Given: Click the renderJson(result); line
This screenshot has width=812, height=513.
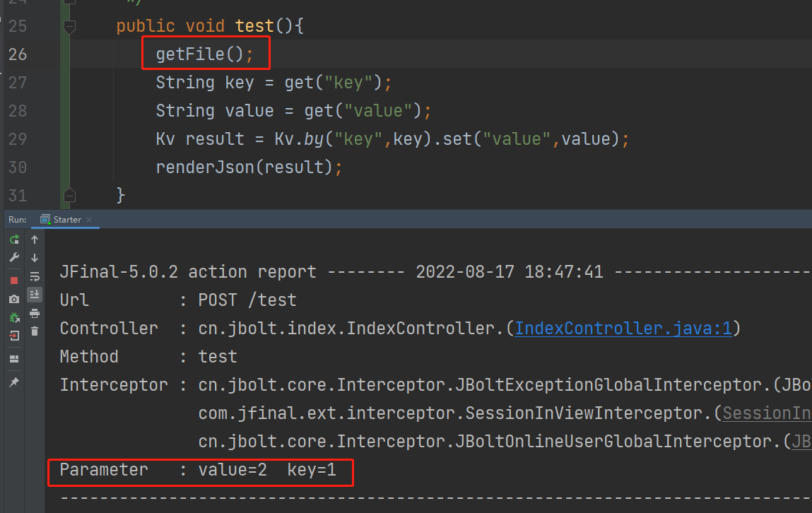Looking at the screenshot, I should [x=249, y=167].
